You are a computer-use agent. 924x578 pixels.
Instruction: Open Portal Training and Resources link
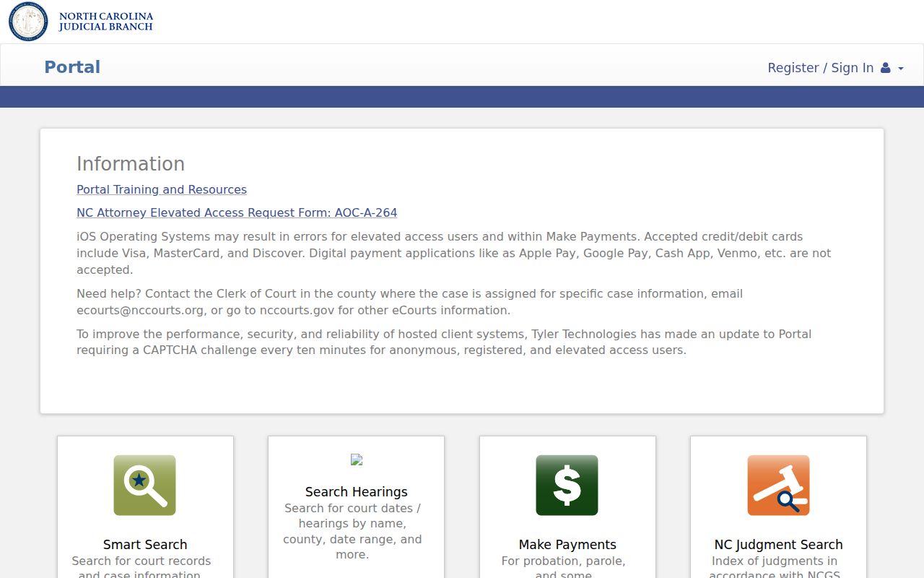click(162, 189)
